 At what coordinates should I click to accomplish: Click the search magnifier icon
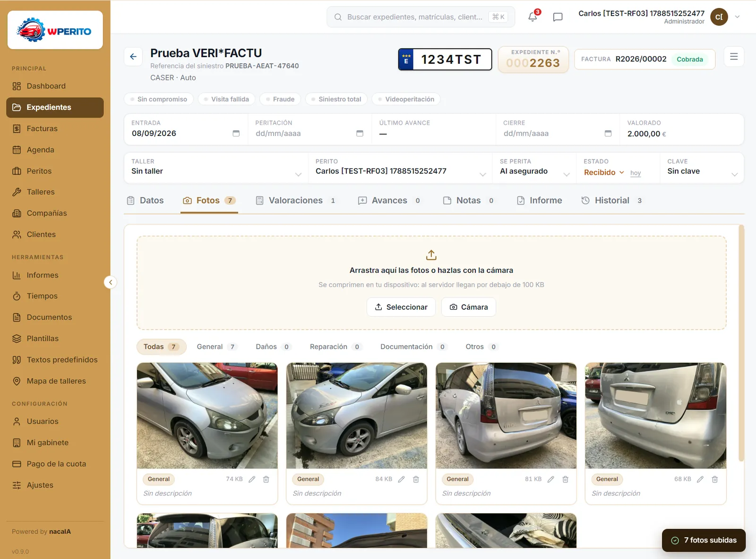point(338,17)
